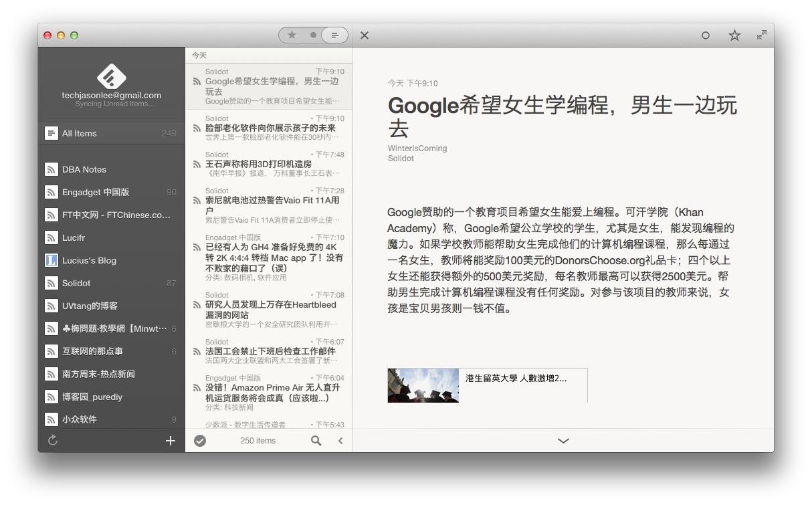Viewport: 812px width, 505px height.
Task: Show all items list filter
Action: click(x=334, y=35)
